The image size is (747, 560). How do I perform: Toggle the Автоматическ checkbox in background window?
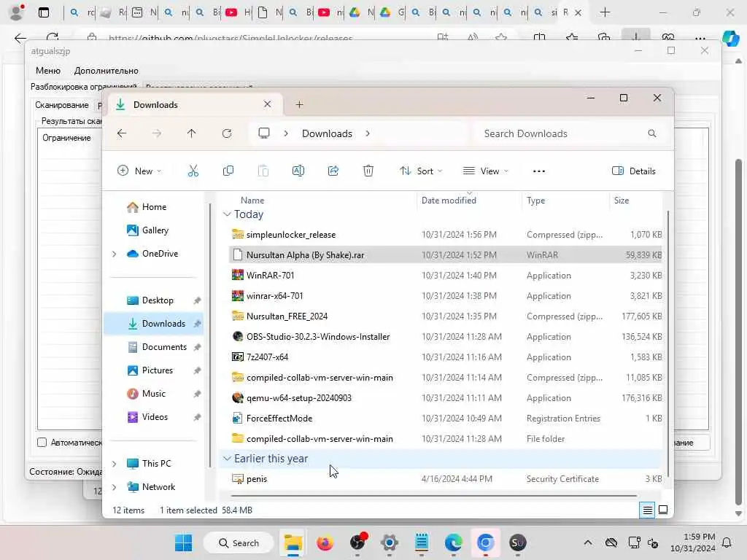42,443
